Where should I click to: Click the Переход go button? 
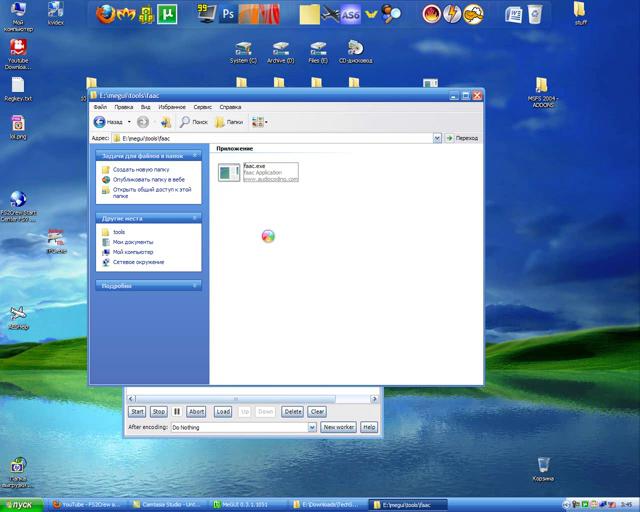[462, 138]
